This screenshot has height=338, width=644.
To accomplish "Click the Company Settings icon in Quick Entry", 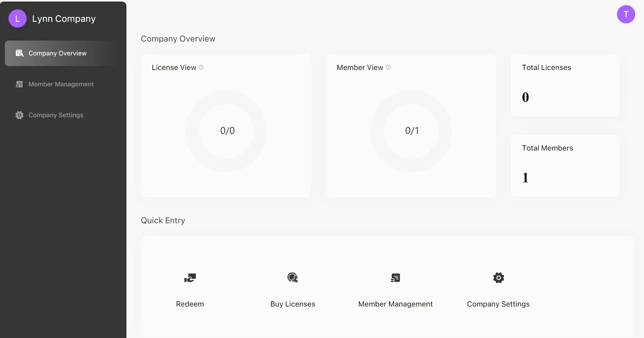I will pos(498,277).
